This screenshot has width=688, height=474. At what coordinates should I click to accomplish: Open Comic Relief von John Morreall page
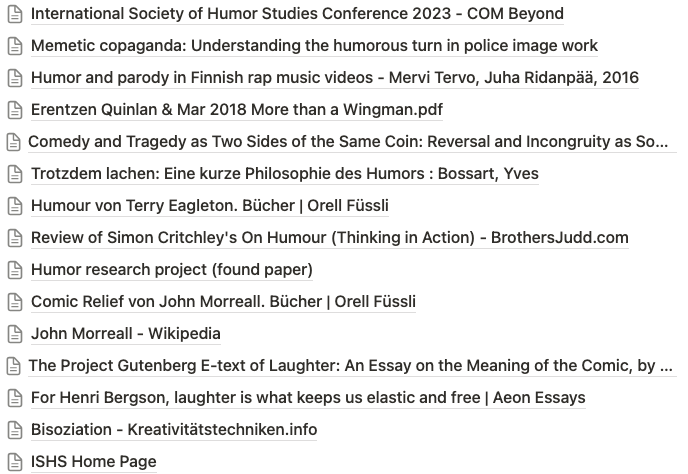223,301
